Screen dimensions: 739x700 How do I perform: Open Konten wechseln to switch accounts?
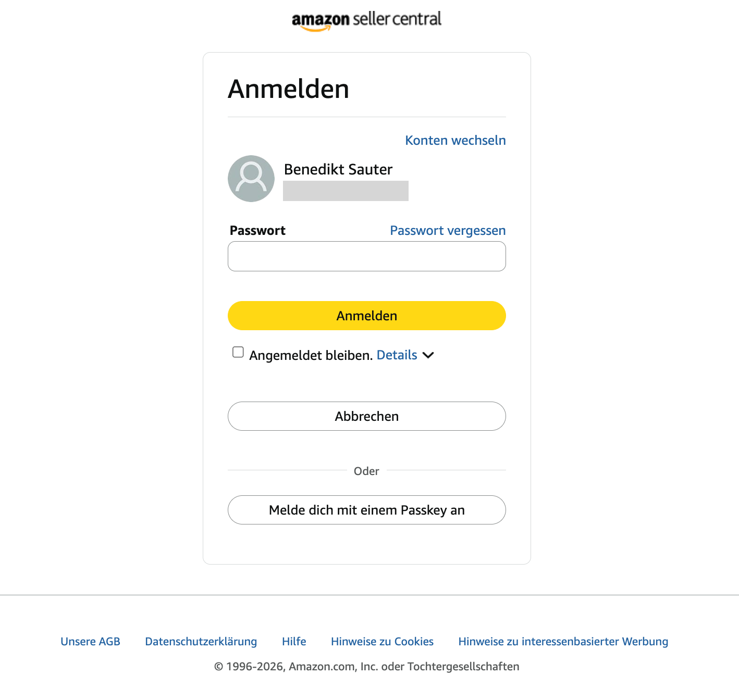(455, 140)
